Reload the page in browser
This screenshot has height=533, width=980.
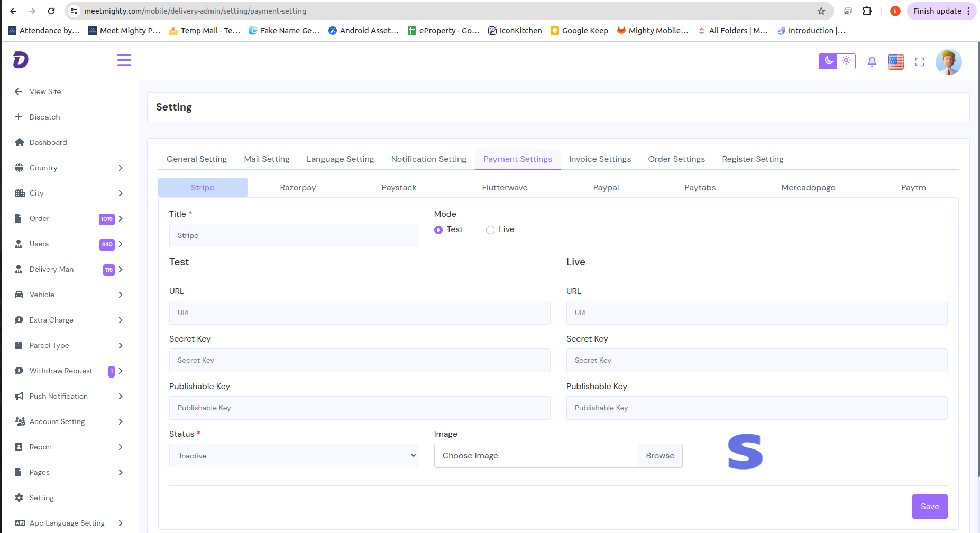51,11
